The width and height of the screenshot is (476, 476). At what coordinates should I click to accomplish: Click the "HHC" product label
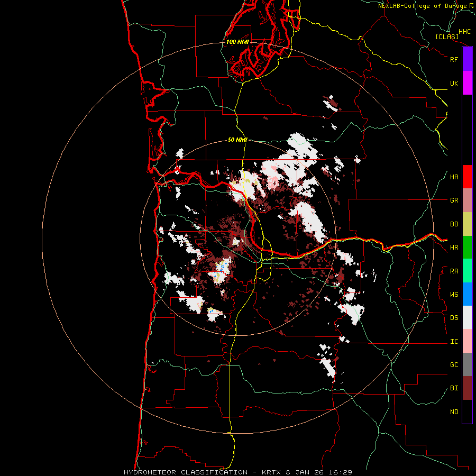[x=464, y=32]
